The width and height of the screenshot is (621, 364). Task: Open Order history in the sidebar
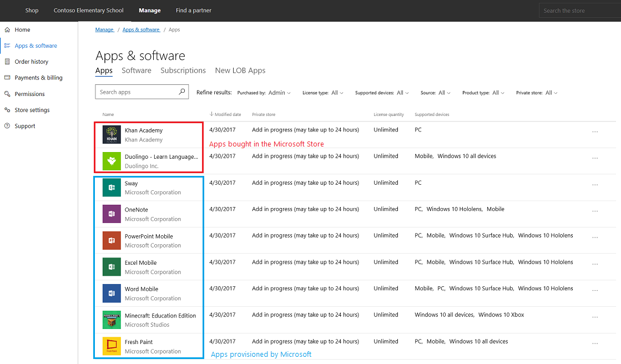[32, 62]
